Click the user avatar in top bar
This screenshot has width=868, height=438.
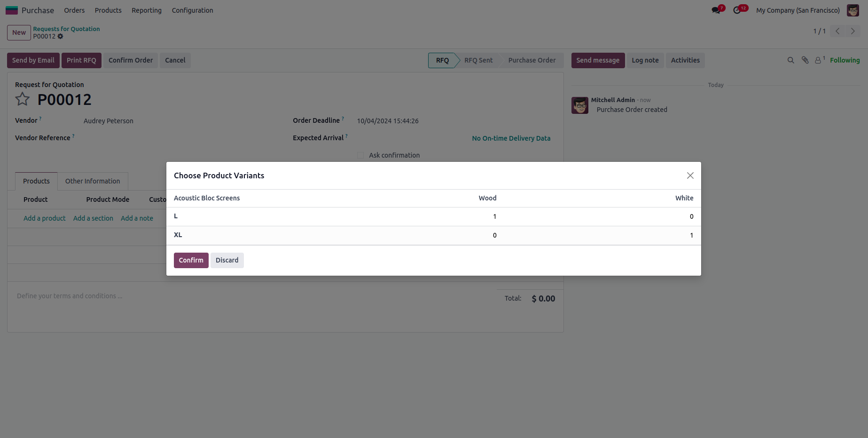[x=852, y=10]
